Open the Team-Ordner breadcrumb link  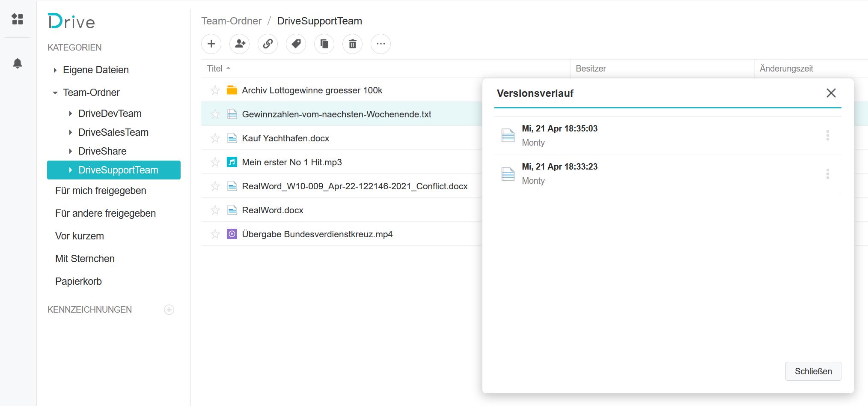coord(232,21)
